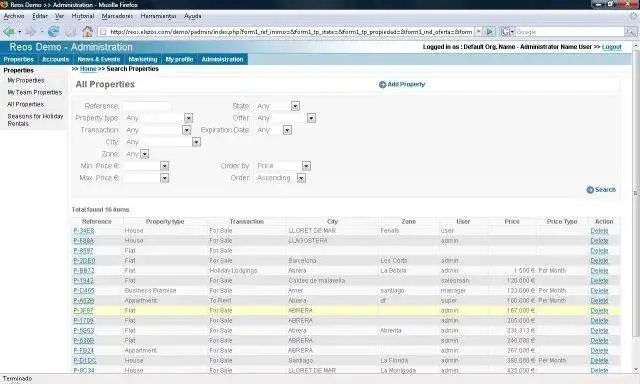This screenshot has width=640, height=384.
Task: Delete the LLAGOSTERA House row
Action: (599, 241)
